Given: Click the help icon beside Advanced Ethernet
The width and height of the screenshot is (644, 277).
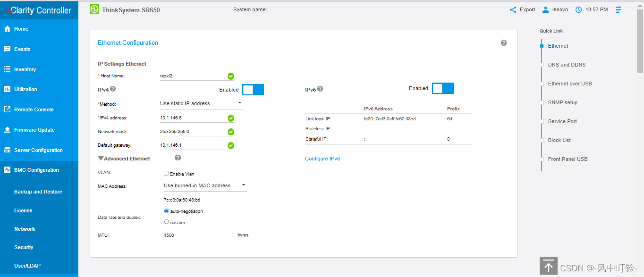Looking at the screenshot, I should [178, 158].
